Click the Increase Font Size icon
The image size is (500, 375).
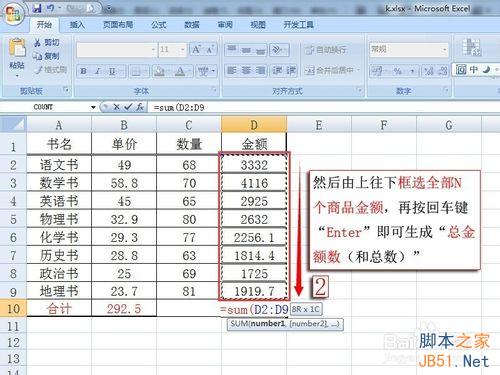pyautogui.click(x=196, y=50)
